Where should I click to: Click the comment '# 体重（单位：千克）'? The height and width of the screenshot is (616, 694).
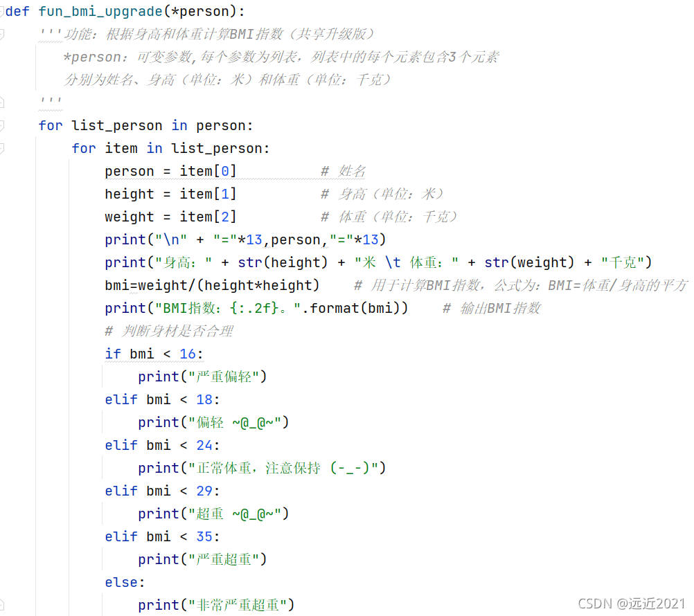(x=389, y=217)
